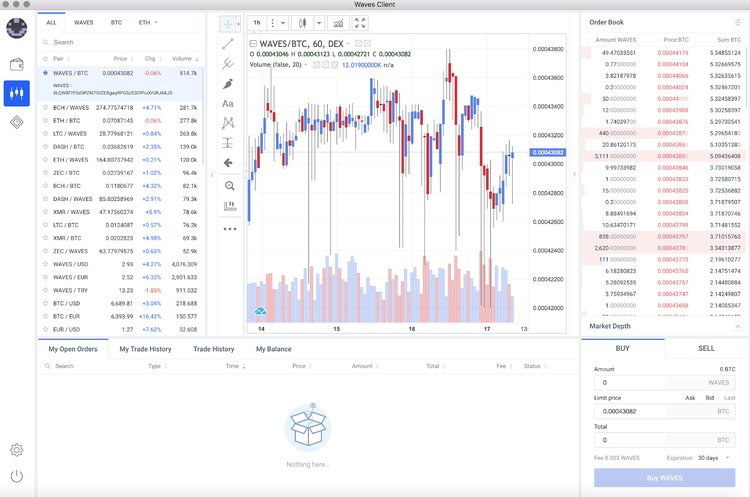Select the brush drawing tool
The width and height of the screenshot is (750, 497).
(x=228, y=84)
